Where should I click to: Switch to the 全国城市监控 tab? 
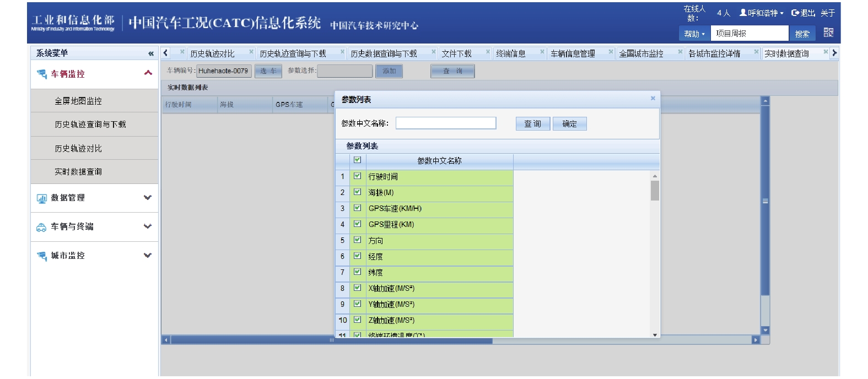(641, 53)
